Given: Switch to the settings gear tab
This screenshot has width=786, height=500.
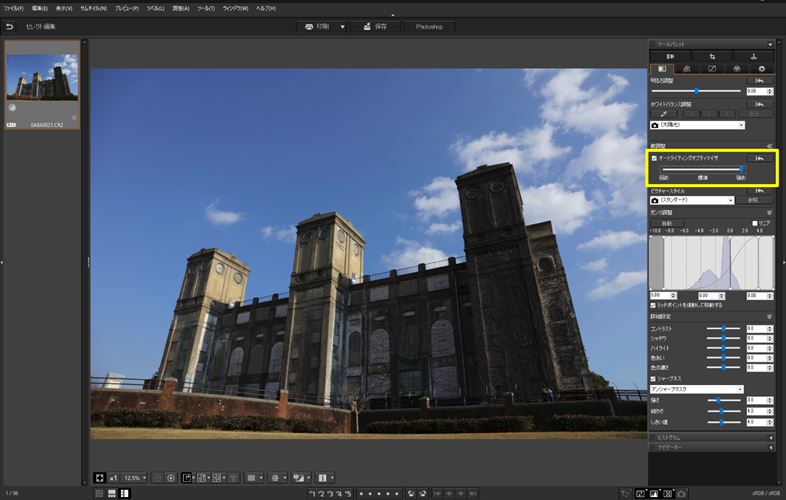Looking at the screenshot, I should click(x=761, y=69).
